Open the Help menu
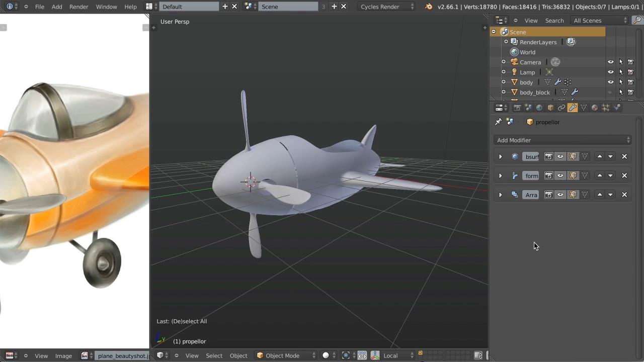This screenshot has height=362, width=644. pos(130,7)
